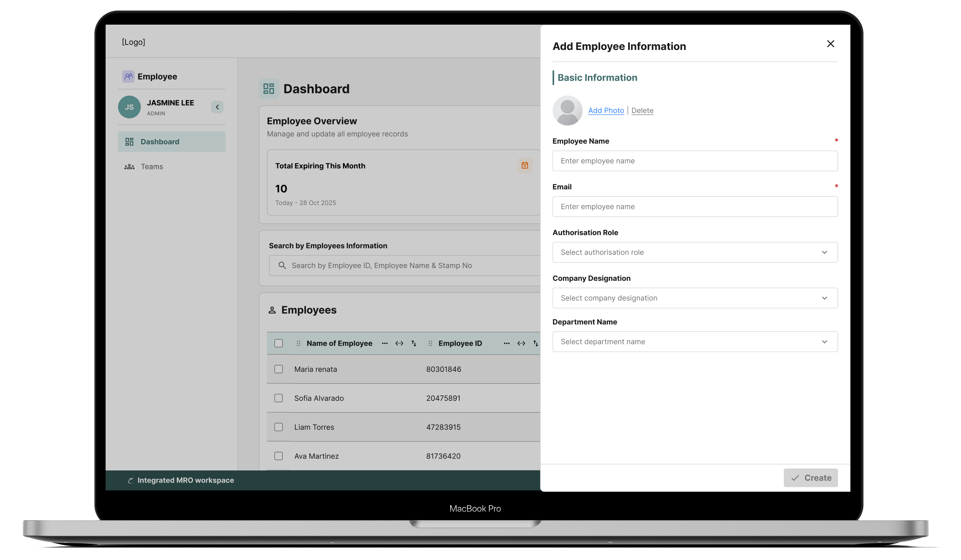
Task: Open more options for Name of Employee column
Action: (x=385, y=343)
